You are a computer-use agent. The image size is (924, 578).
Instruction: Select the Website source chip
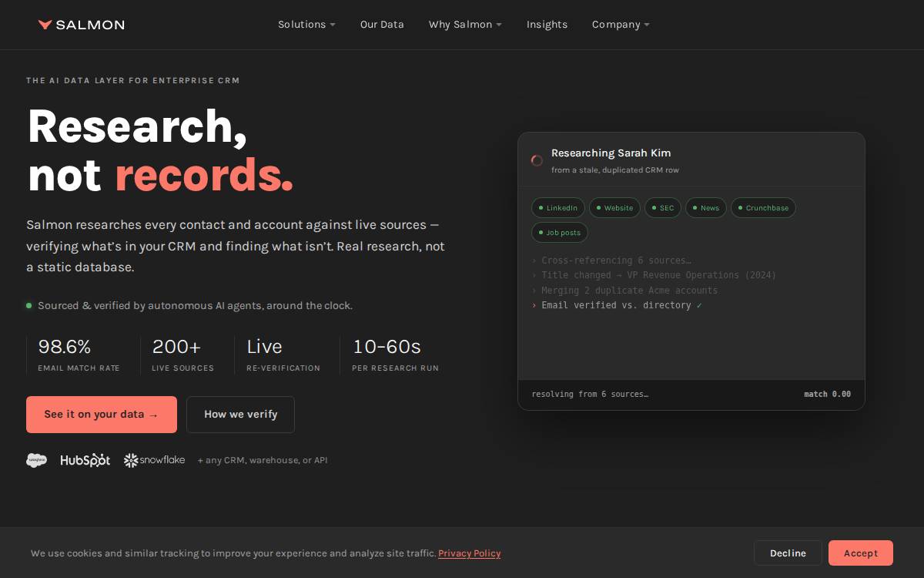614,208
